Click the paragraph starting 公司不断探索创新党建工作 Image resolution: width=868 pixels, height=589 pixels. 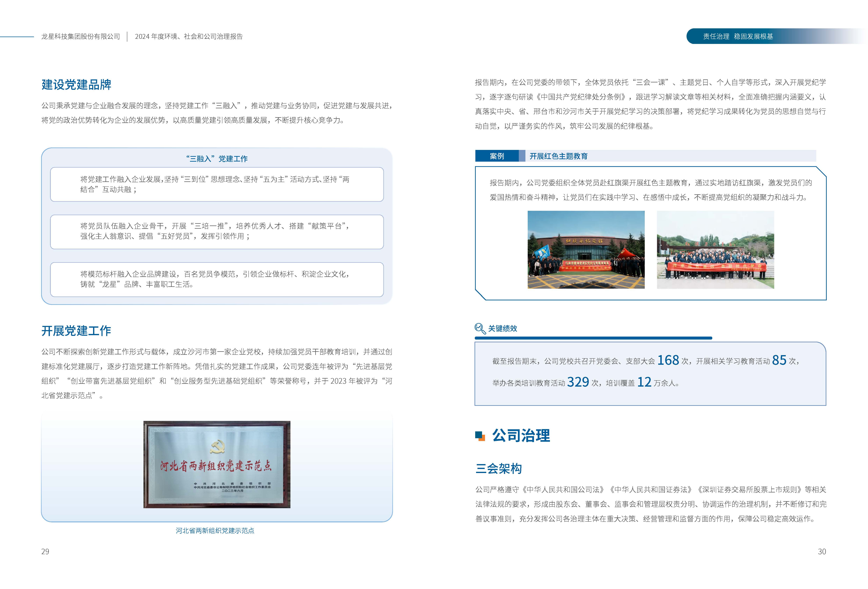point(217,373)
